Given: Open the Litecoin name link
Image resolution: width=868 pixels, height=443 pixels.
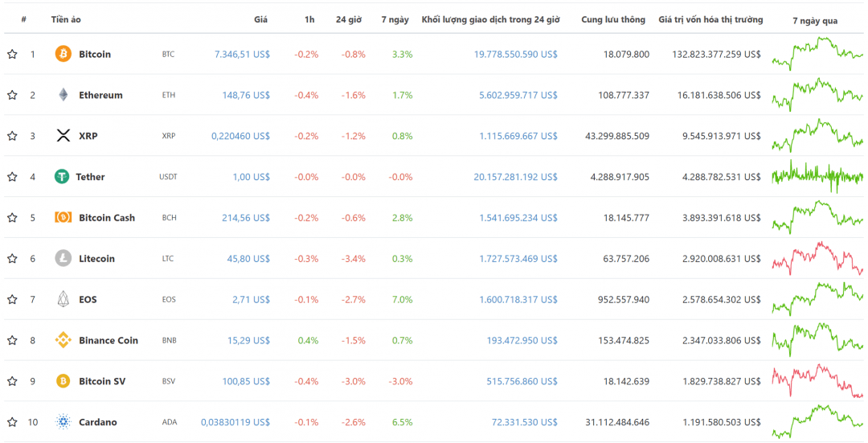Looking at the screenshot, I should 97,259.
